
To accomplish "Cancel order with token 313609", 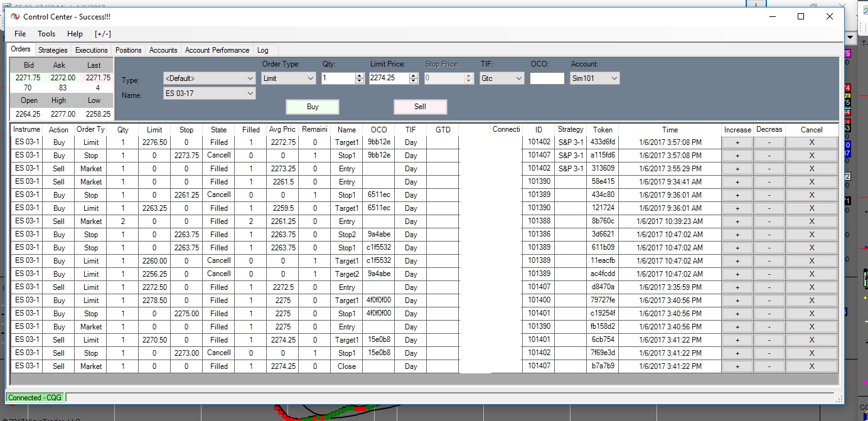I will 812,169.
